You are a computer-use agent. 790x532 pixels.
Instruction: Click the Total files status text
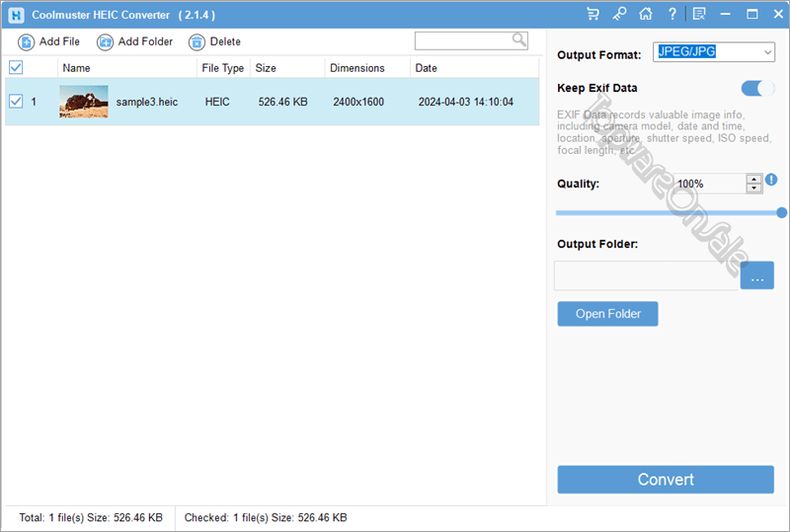point(91,517)
